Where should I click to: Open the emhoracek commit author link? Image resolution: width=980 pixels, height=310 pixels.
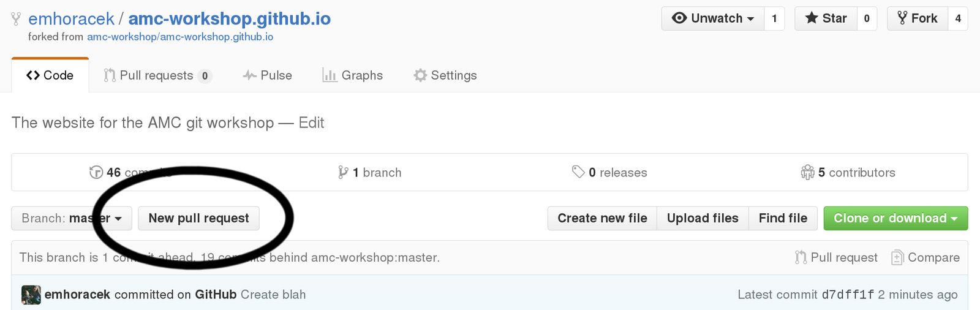77,295
